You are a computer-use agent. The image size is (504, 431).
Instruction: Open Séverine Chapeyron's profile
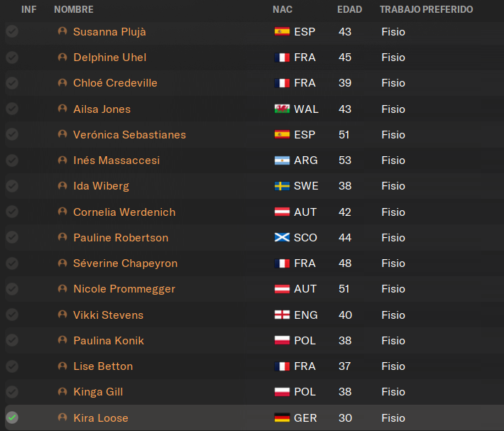tap(126, 263)
